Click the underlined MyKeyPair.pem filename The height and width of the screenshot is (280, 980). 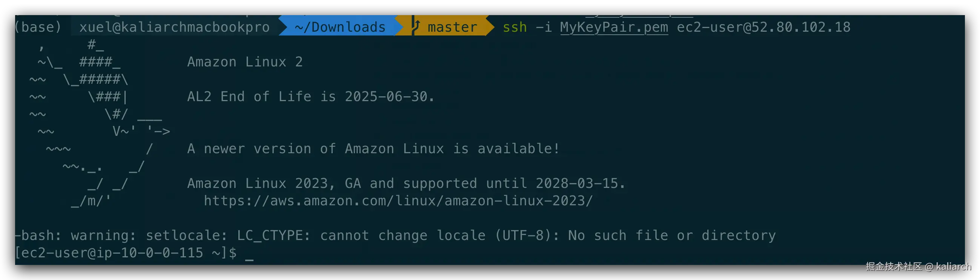pyautogui.click(x=614, y=27)
